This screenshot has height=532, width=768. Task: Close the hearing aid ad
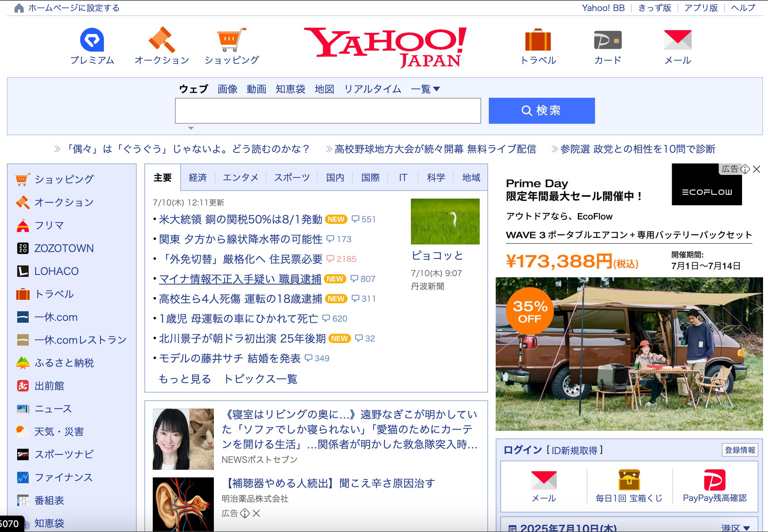256,513
